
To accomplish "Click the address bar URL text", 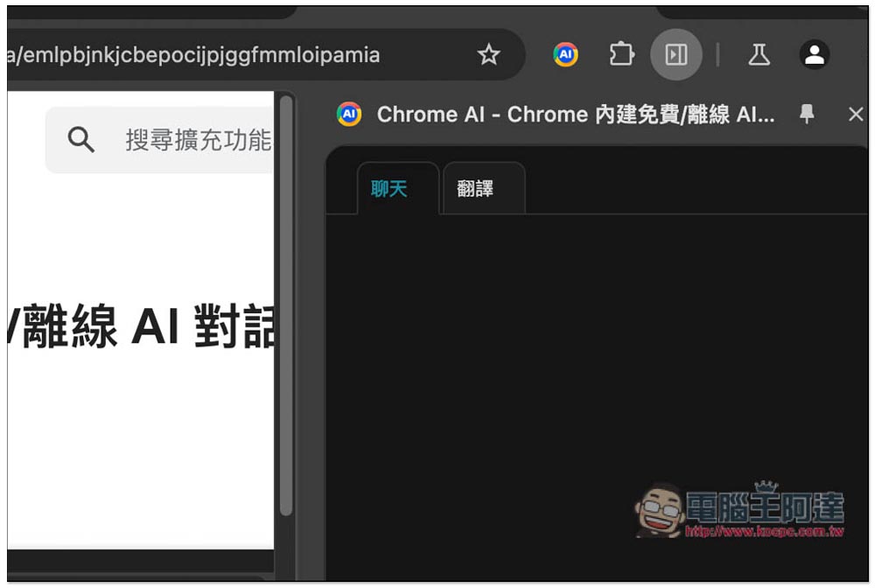I will 193,54.
